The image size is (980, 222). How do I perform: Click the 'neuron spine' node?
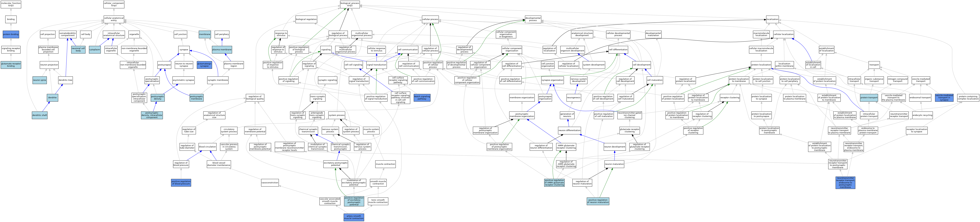(40, 80)
